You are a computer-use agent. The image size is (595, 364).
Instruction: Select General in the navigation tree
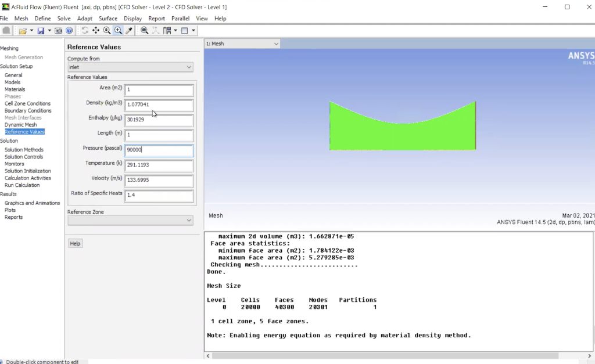tap(13, 75)
